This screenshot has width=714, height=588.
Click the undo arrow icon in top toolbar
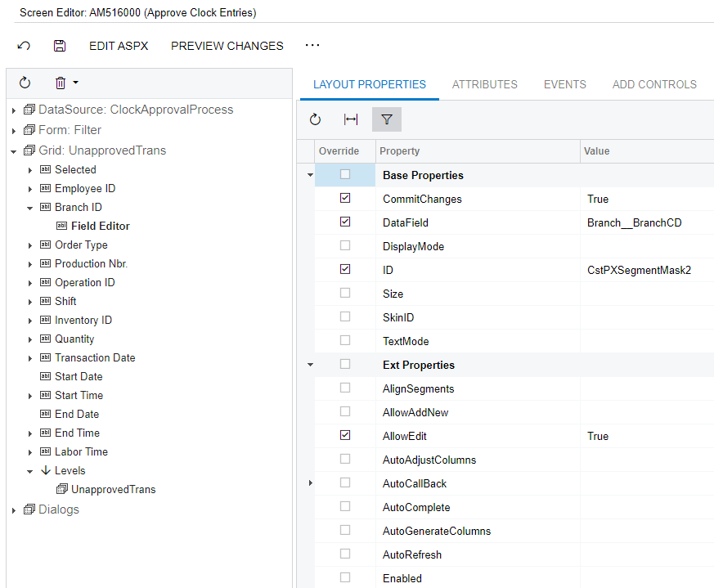24,46
